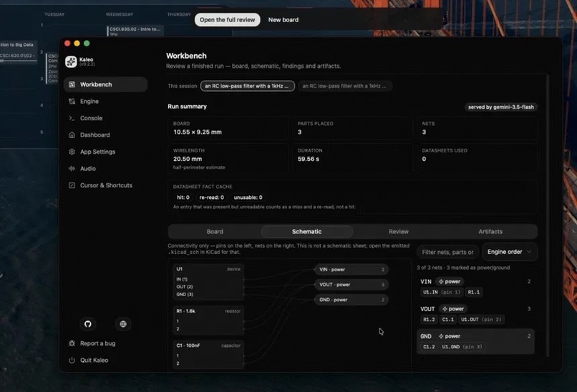Click the Cursor & Shortcuts icon
The image size is (577, 392).
tap(72, 185)
